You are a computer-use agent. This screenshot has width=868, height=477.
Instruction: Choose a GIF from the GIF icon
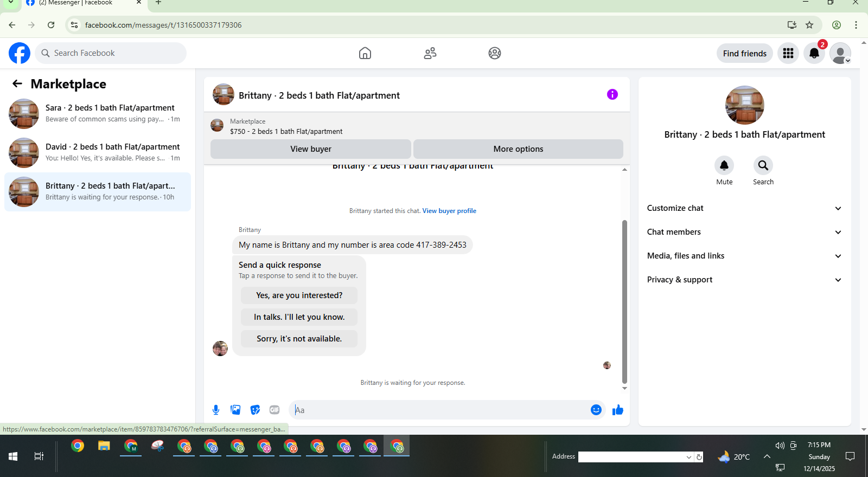(275, 410)
